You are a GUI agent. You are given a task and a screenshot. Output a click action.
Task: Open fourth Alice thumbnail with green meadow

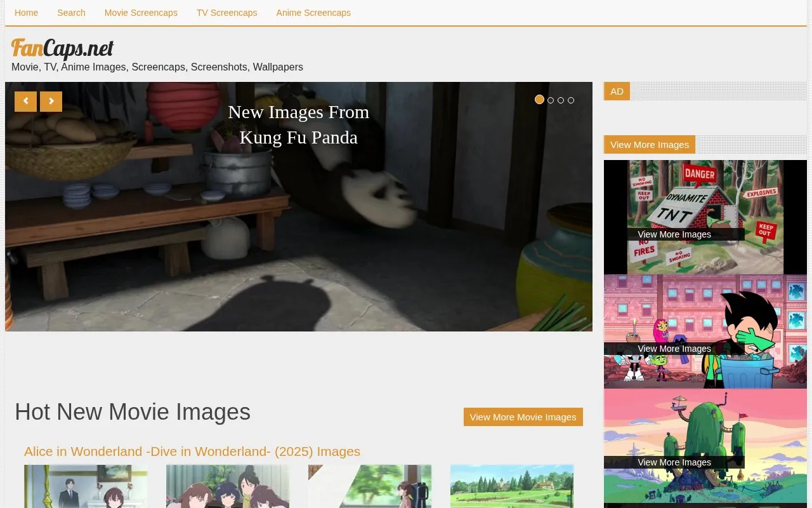(512, 486)
